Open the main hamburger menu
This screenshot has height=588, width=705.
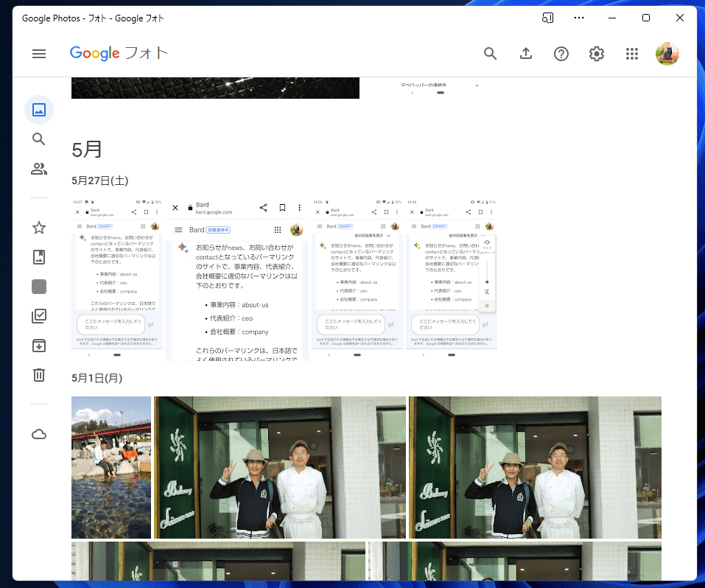point(39,54)
